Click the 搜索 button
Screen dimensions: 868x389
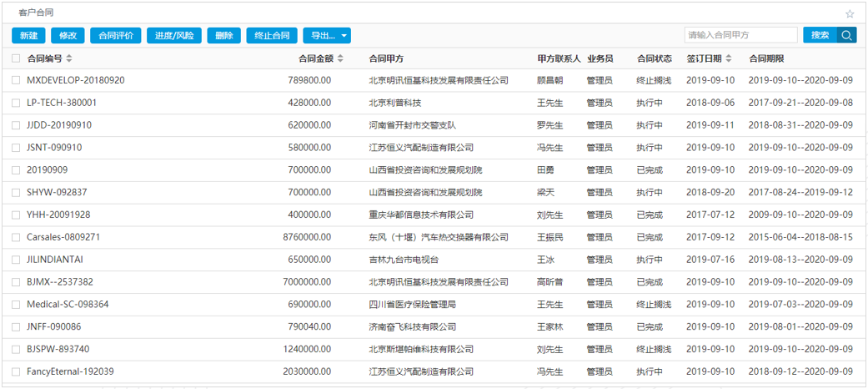820,35
